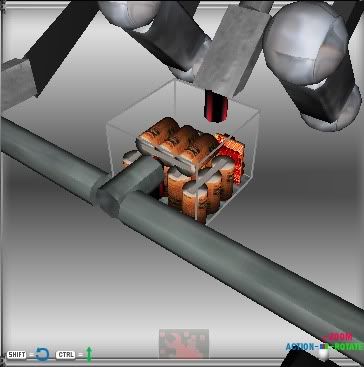Click the gray pipe T-junction connector
This screenshot has width=364, height=367.
pos(128,187)
